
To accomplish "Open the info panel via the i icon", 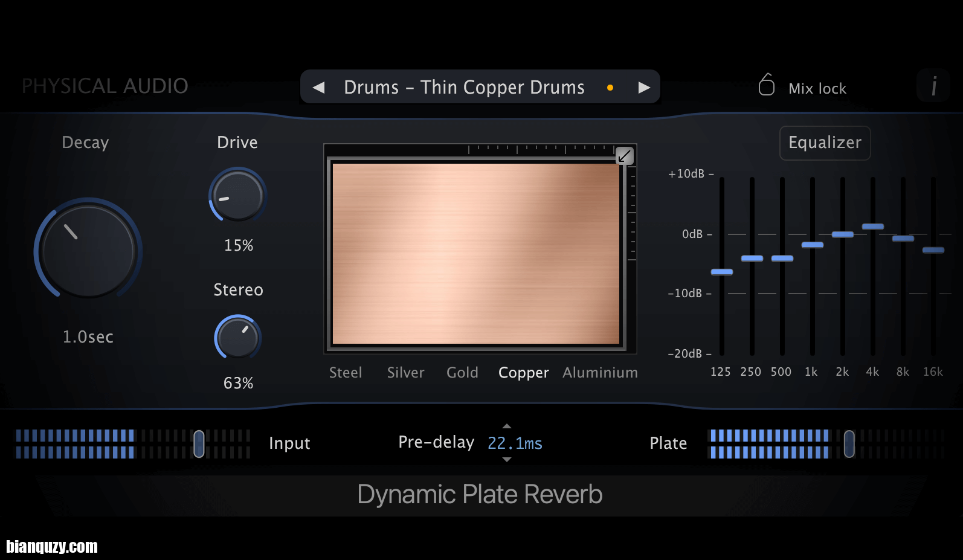I will [x=933, y=86].
